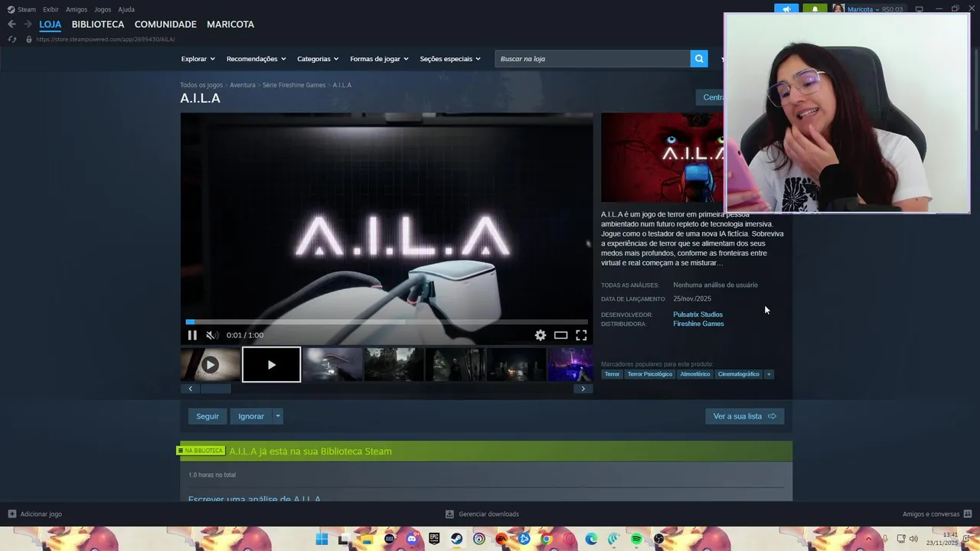This screenshot has width=980, height=551.
Task: Select the LOJA tab
Action: (x=51, y=24)
